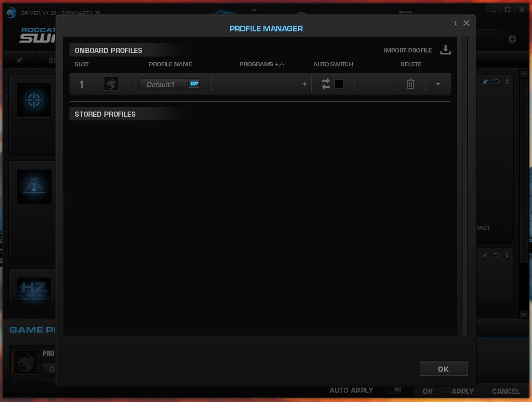Expand the dropdown arrow on the profile row
The height and width of the screenshot is (402, 532).
tap(438, 84)
